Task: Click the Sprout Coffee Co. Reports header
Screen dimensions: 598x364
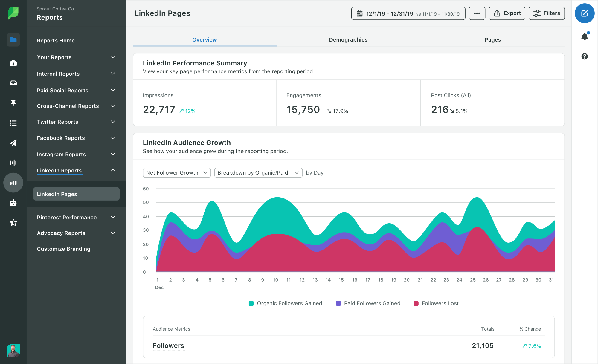Action: click(56, 14)
